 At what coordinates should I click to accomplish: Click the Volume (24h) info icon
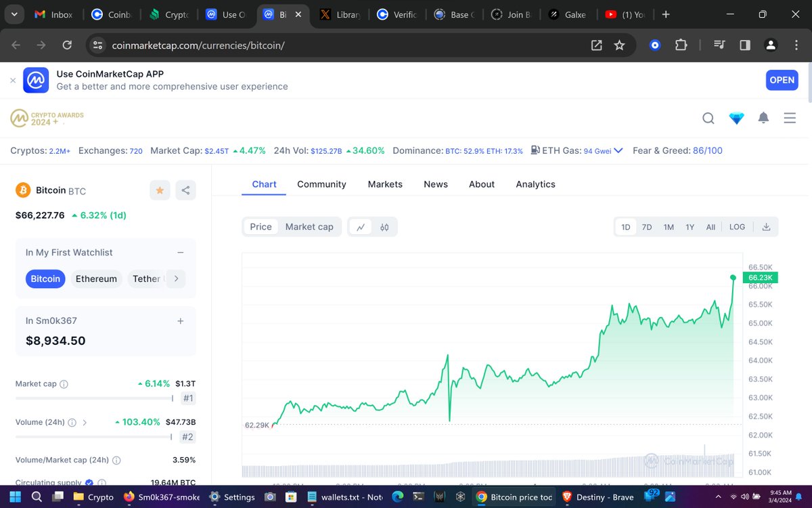point(72,422)
